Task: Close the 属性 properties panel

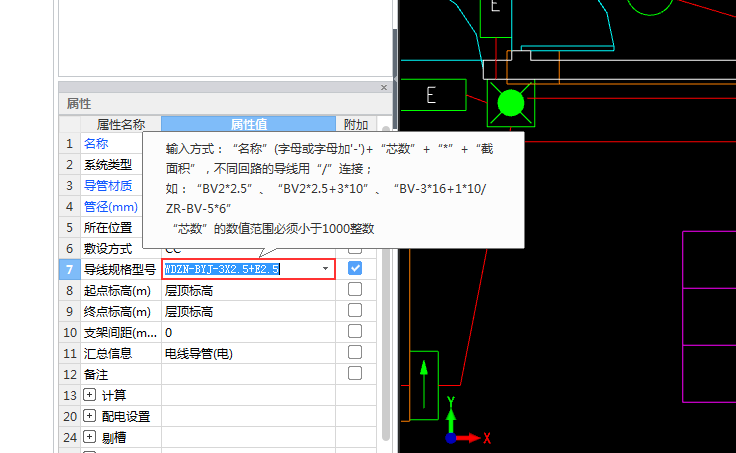Action: coord(383,87)
